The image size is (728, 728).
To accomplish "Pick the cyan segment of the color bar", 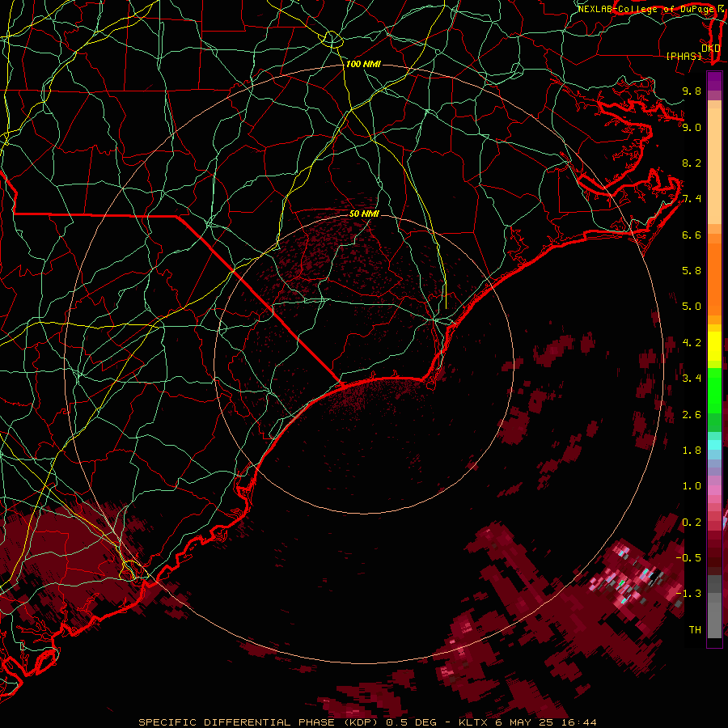I will 714,445.
